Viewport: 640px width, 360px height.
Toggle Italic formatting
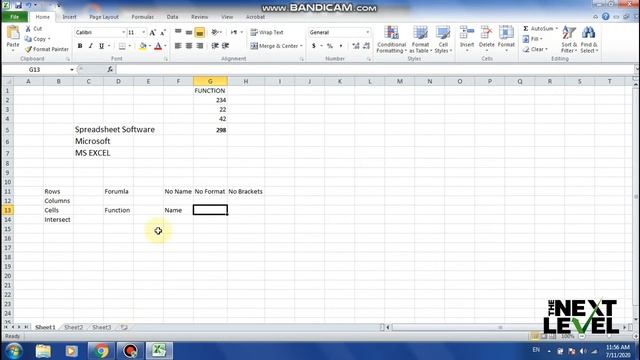click(91, 46)
